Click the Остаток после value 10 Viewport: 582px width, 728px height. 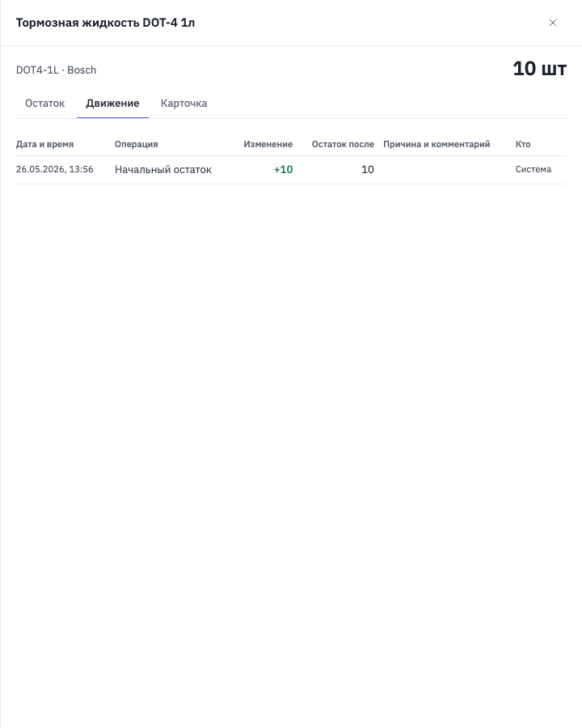[x=368, y=170]
